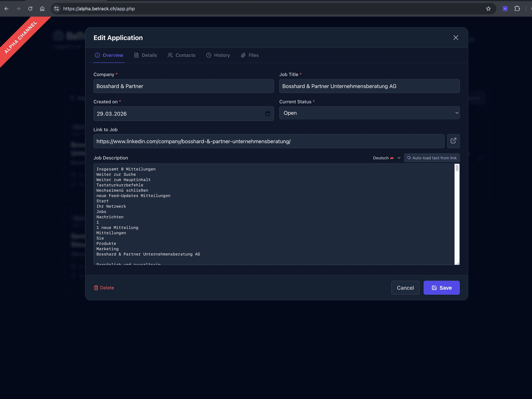532x399 pixels.
Task: Go to browser home page
Action: pyautogui.click(x=42, y=8)
